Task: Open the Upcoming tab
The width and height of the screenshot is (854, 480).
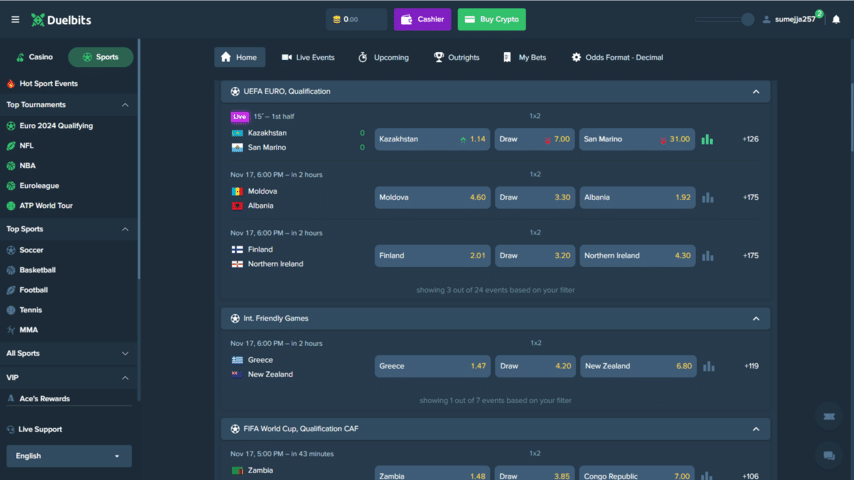Action: tap(383, 57)
